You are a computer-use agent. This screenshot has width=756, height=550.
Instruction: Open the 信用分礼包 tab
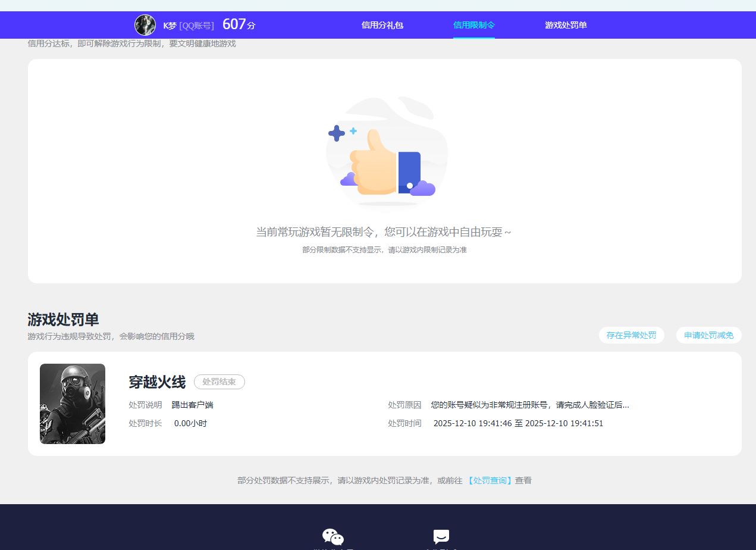click(382, 25)
